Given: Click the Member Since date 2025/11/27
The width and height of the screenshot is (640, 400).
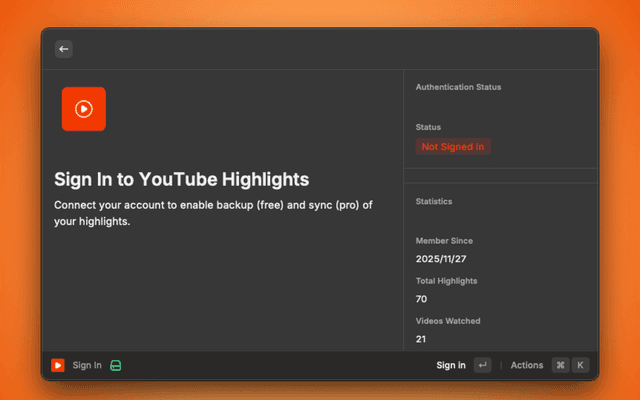Looking at the screenshot, I should pos(441,259).
